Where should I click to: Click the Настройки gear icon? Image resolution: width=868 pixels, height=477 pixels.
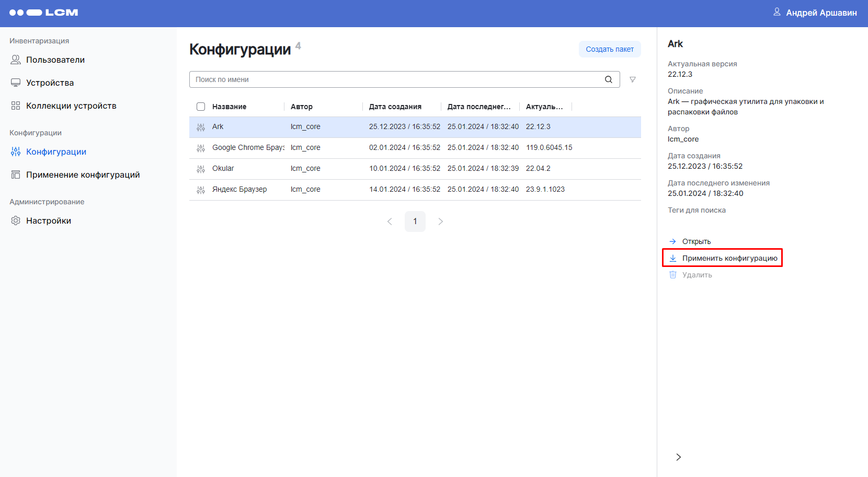pyautogui.click(x=16, y=220)
